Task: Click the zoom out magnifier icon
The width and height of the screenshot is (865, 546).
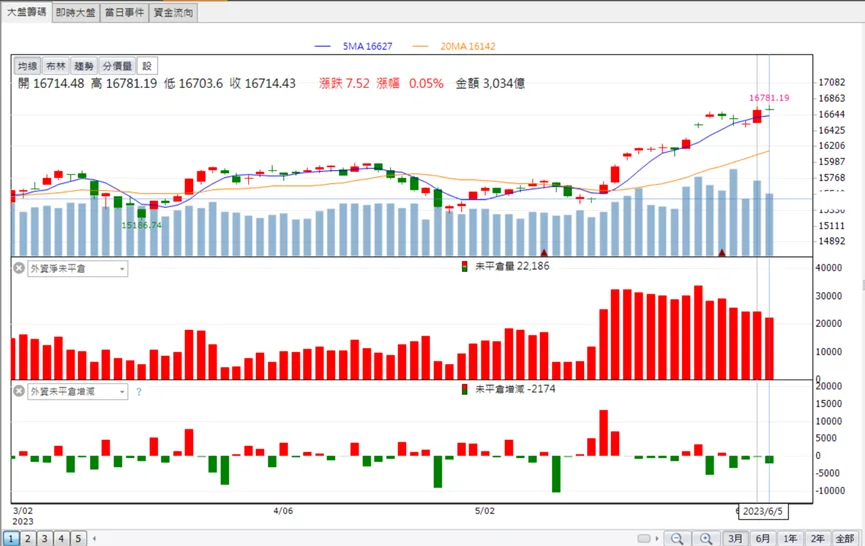Action: [x=677, y=538]
